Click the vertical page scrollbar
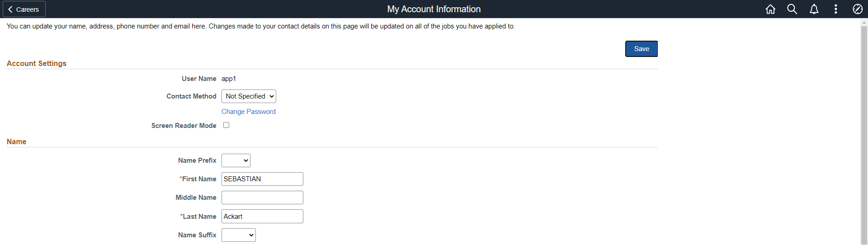 click(x=864, y=136)
